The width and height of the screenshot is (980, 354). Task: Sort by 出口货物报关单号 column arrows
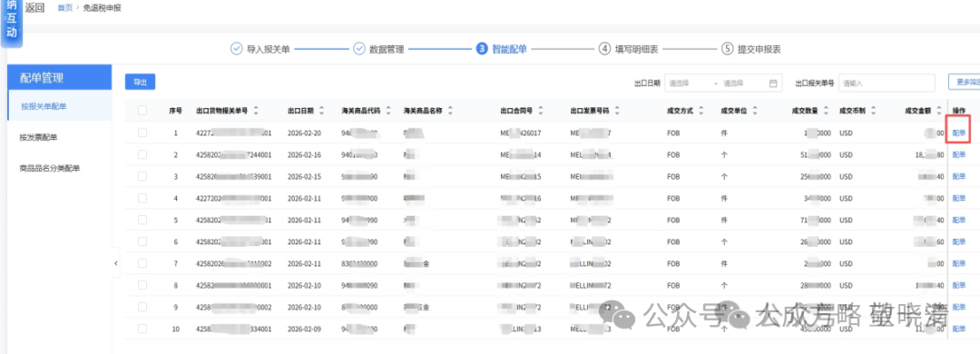(256, 111)
